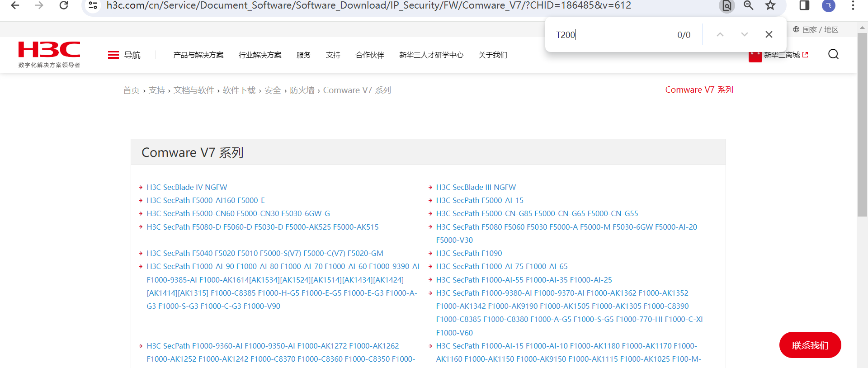Image resolution: width=868 pixels, height=368 pixels.
Task: Open SecPath F1000-9360-AI F1000-9350-AI link
Action: [x=281, y=353]
